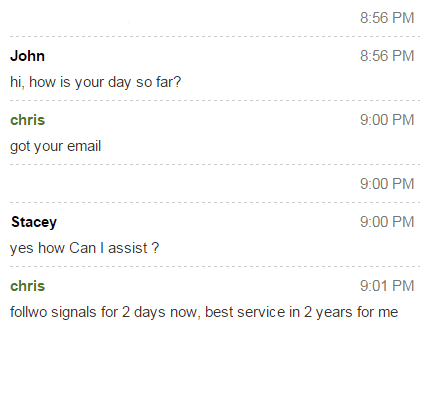Screen dimensions: 431x400
Task: Select the 9:01 PM timestamp
Action: (x=387, y=286)
